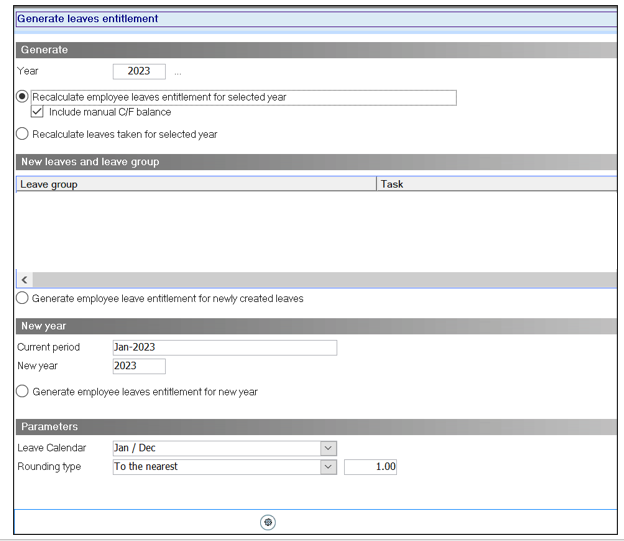Viewport: 624px width, 541px height.
Task: Open the Year lookup ellipsis button
Action: pos(178,72)
